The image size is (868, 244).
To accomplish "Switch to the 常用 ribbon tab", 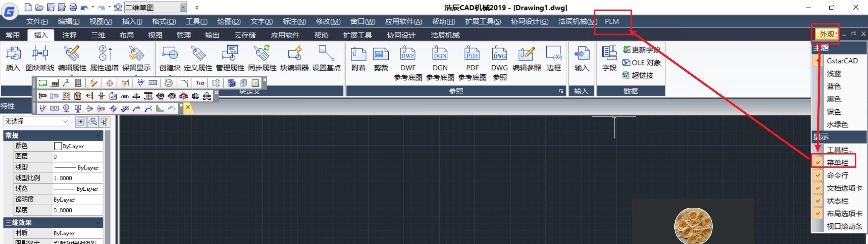I will [13, 35].
